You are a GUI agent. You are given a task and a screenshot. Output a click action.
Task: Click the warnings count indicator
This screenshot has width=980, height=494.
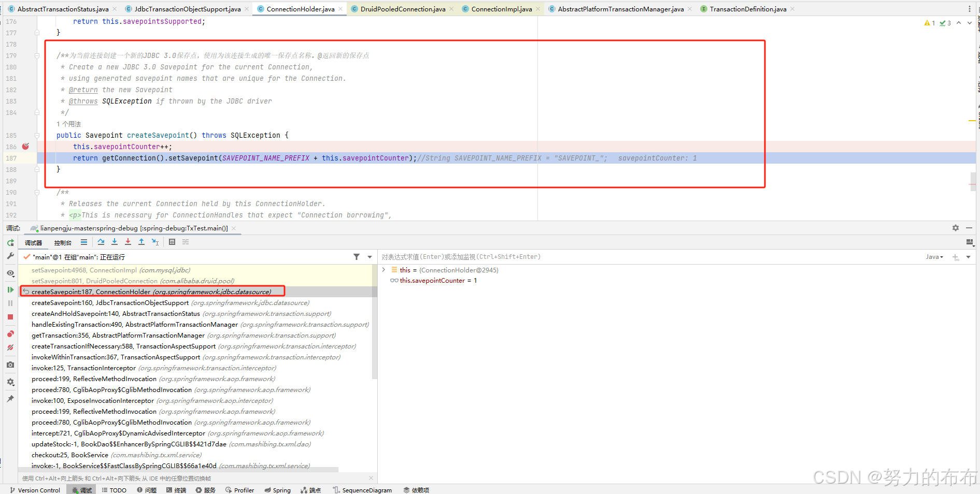click(x=930, y=23)
